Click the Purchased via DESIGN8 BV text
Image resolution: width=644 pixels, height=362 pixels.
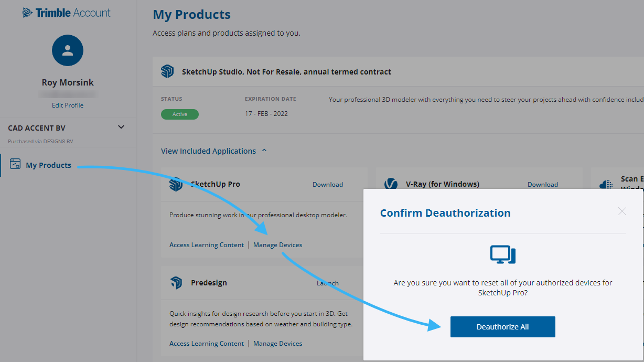(40, 142)
